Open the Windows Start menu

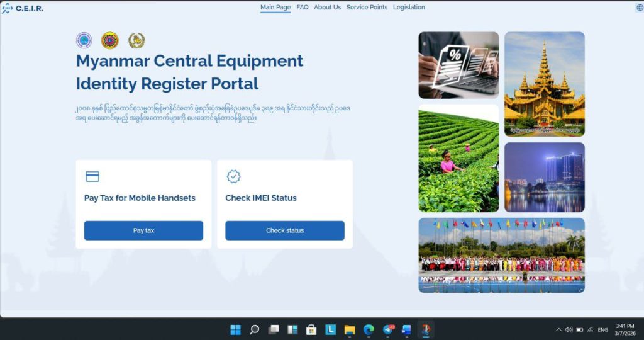235,329
